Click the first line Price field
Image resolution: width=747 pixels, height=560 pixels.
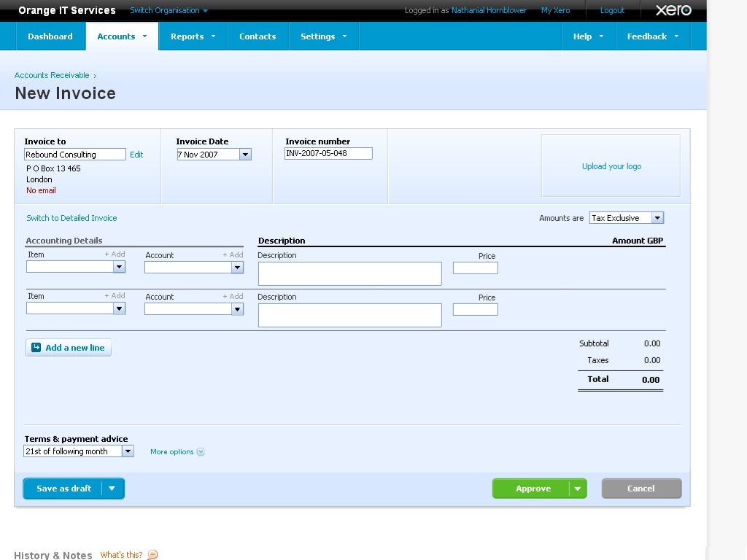click(x=475, y=268)
